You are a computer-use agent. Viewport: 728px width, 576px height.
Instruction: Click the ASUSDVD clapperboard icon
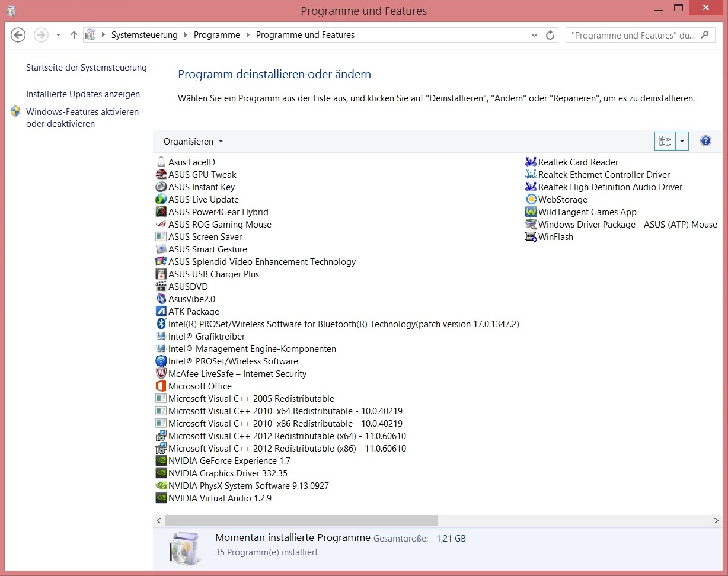click(161, 286)
